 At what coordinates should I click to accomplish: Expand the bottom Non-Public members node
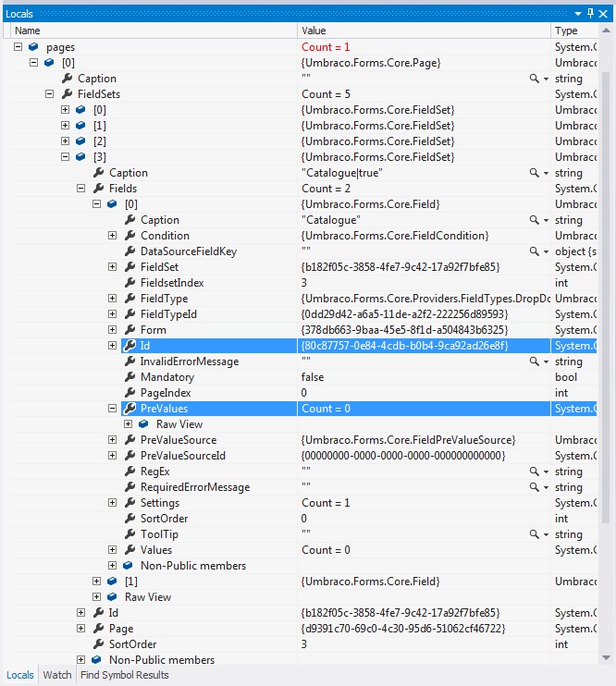[x=81, y=659]
